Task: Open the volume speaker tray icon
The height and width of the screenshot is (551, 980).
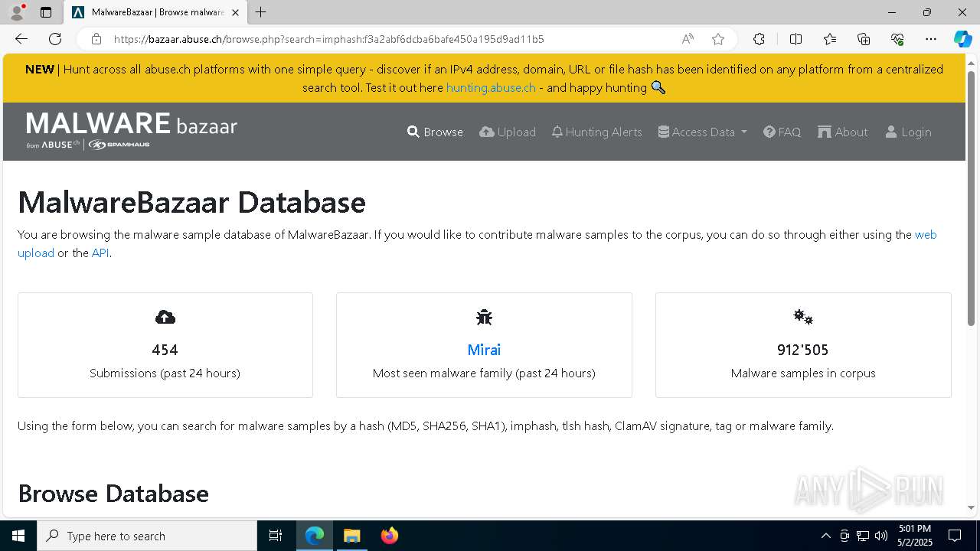Action: (880, 536)
